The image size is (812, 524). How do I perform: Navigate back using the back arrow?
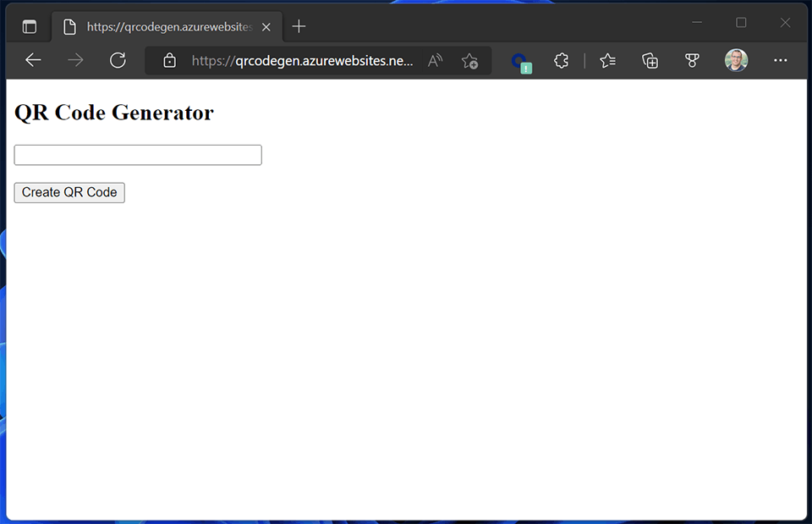point(33,60)
